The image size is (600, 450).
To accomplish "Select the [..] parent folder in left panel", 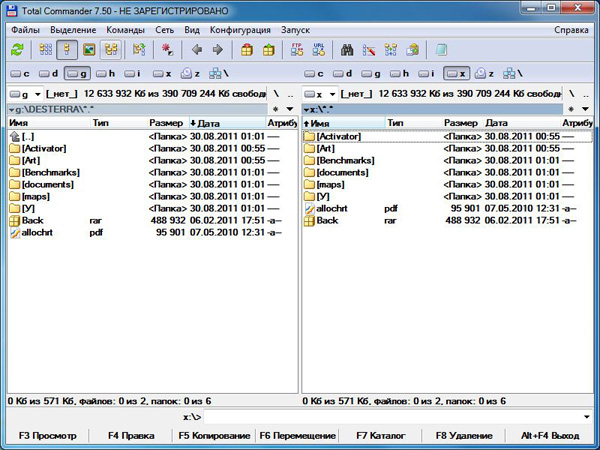I will [153, 136].
